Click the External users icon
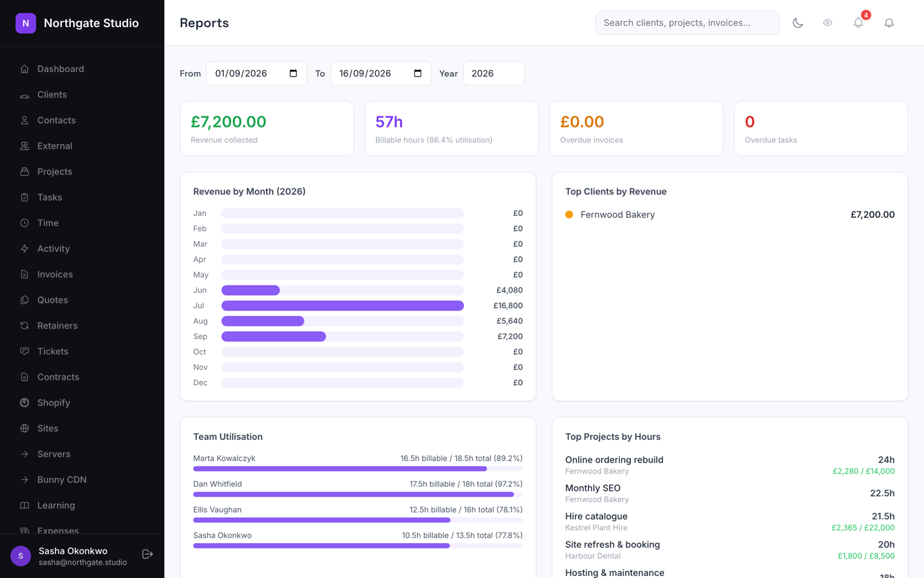 (24, 146)
